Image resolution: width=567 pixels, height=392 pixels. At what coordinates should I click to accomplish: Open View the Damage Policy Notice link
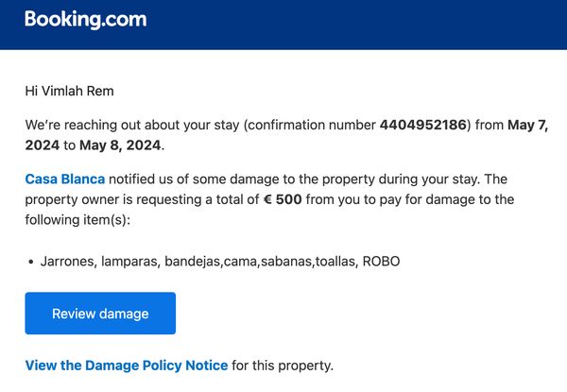coord(127,366)
